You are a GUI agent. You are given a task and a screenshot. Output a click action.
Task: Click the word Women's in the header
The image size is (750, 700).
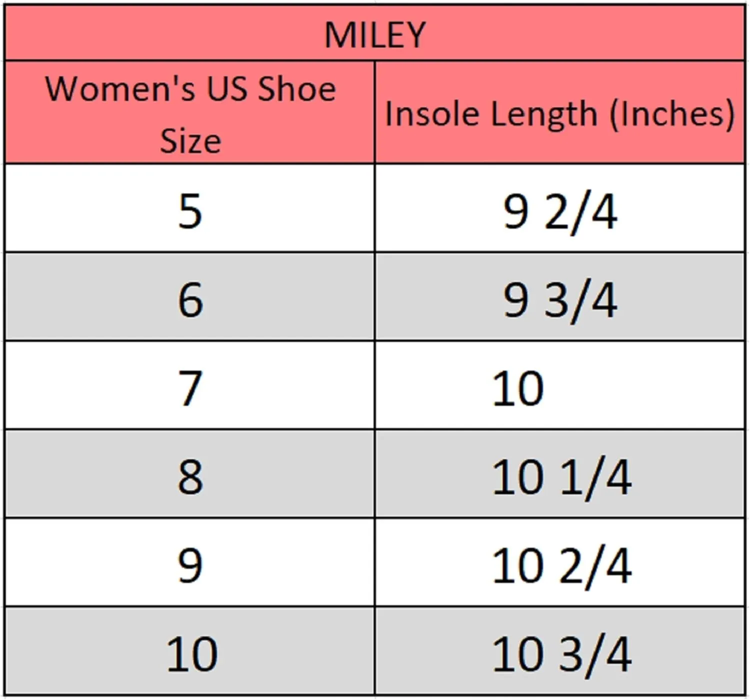(x=120, y=88)
